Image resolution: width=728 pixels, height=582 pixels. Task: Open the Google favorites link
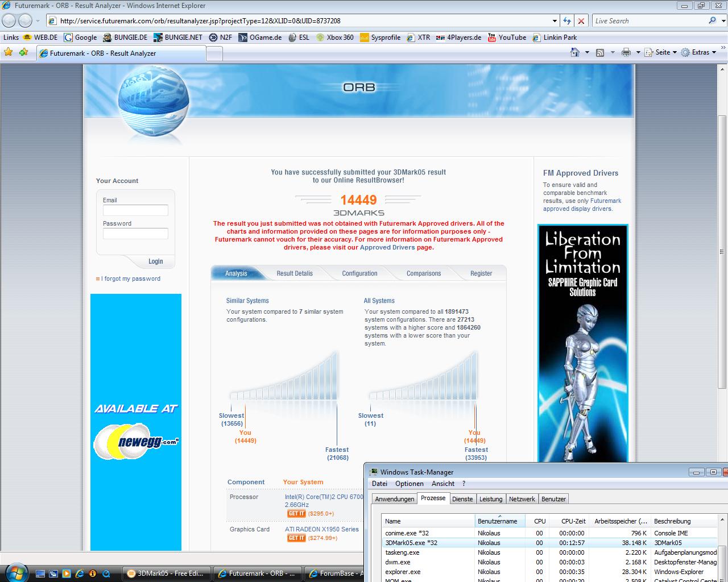pyautogui.click(x=81, y=38)
